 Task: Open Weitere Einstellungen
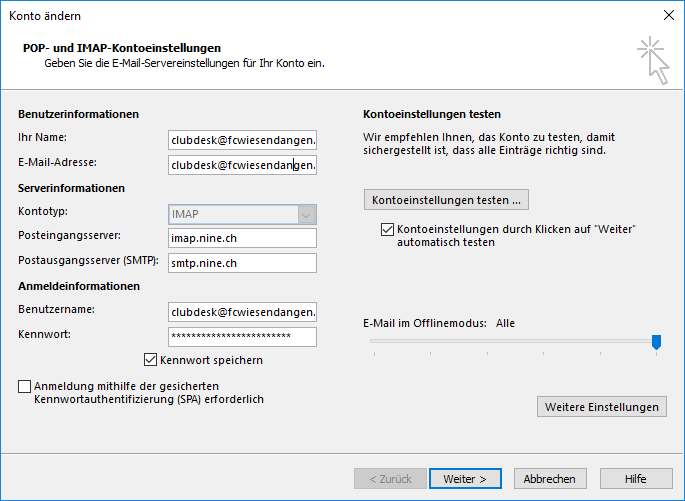[601, 407]
